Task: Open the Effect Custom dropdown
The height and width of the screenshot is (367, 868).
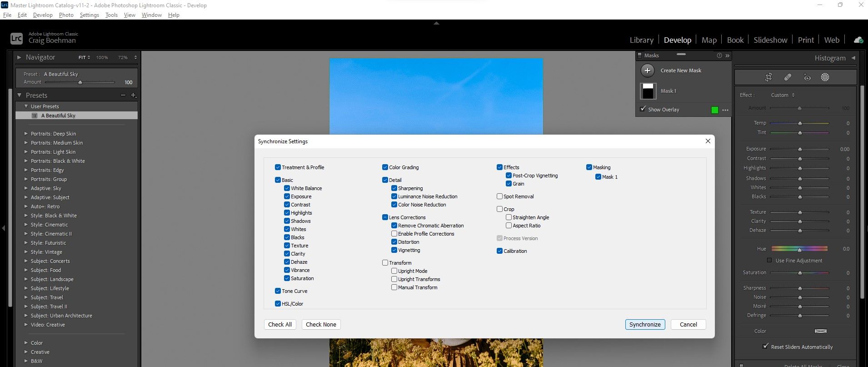Action: [783, 95]
